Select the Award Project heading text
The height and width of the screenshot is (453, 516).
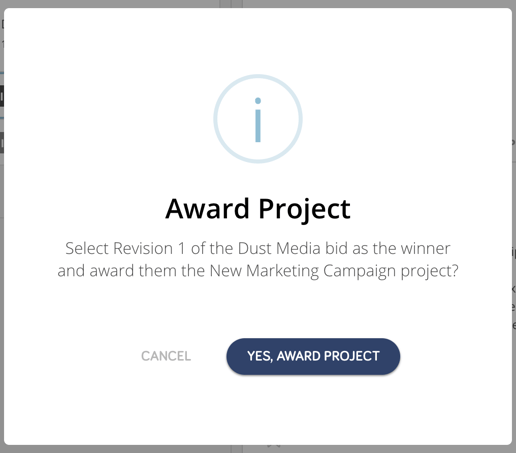[258, 209]
